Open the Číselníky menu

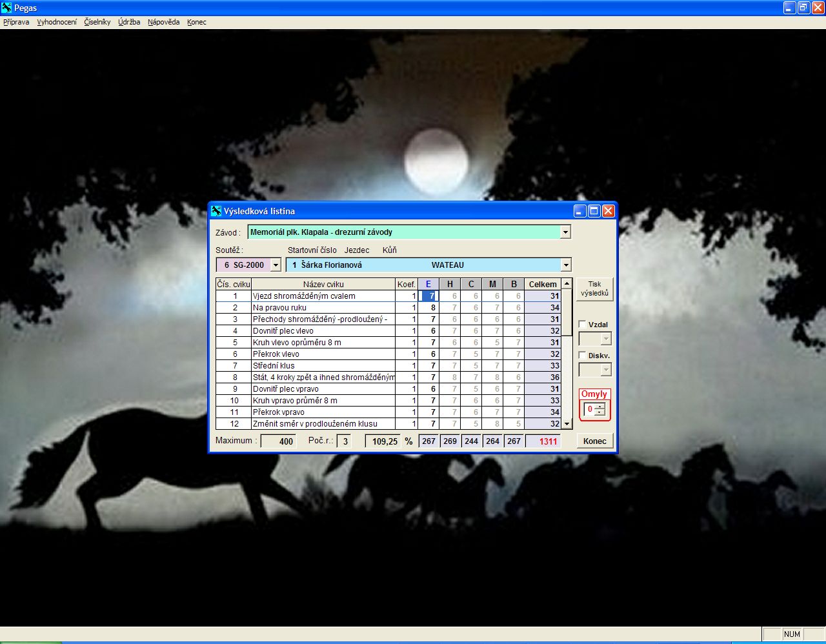97,22
